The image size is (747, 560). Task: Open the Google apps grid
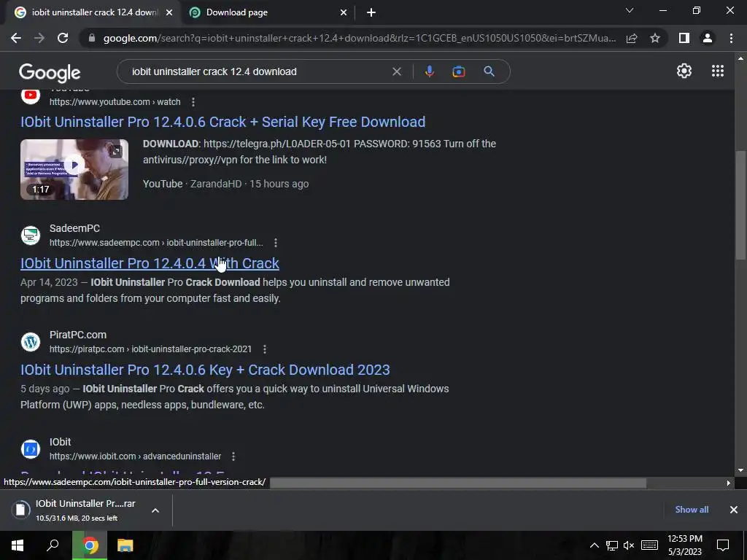click(718, 71)
